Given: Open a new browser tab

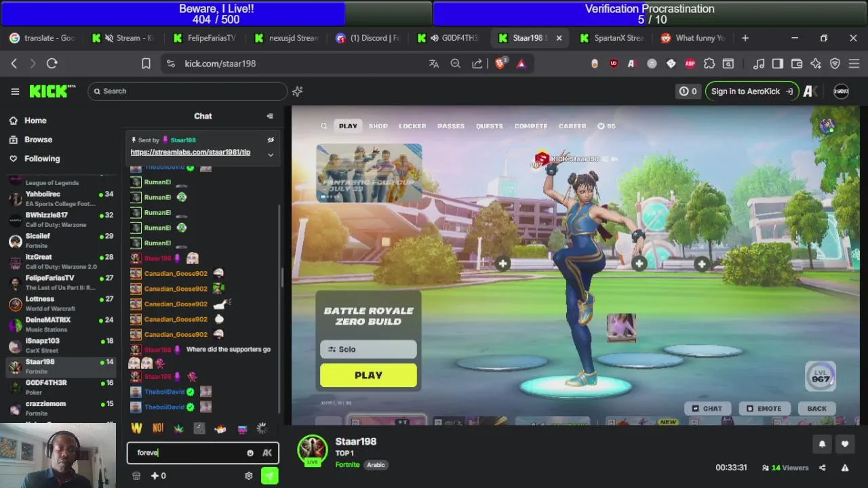Looking at the screenshot, I should coord(745,38).
